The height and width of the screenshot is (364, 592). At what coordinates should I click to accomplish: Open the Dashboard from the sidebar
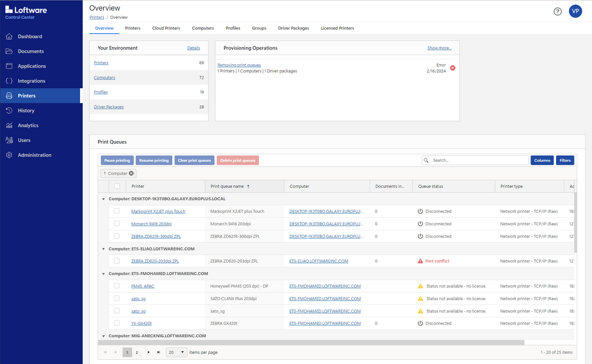pyautogui.click(x=30, y=36)
